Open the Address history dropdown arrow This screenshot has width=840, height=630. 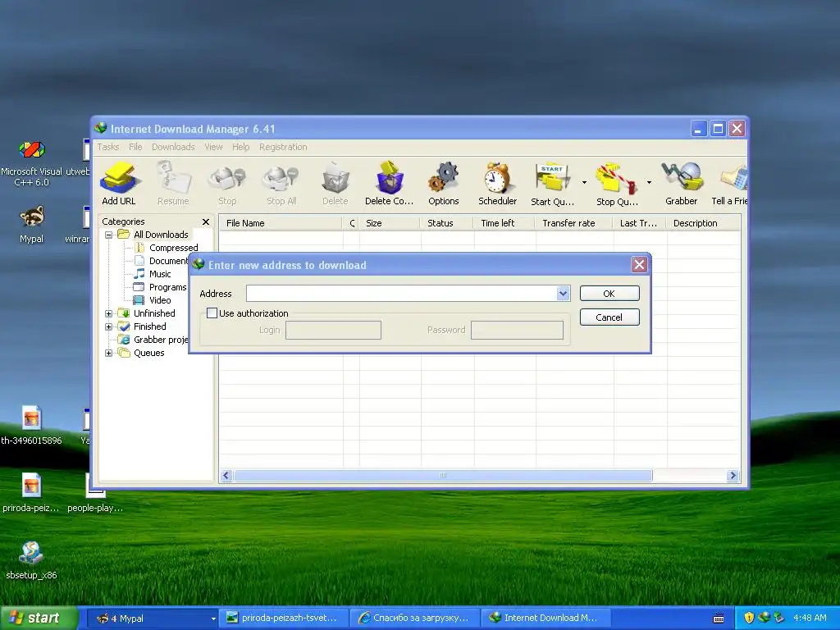click(563, 293)
